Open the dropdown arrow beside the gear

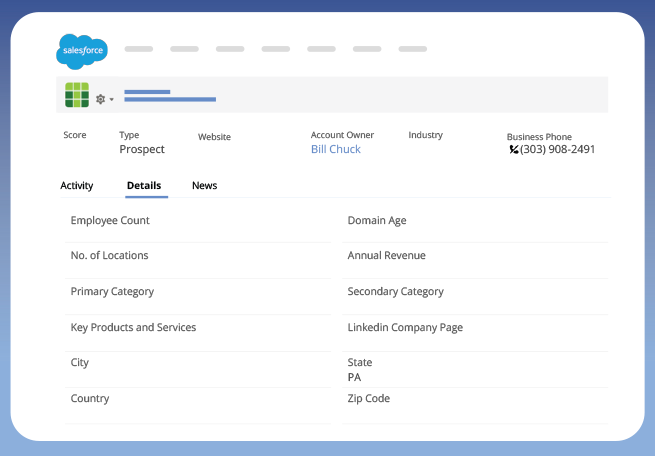pyautogui.click(x=112, y=100)
